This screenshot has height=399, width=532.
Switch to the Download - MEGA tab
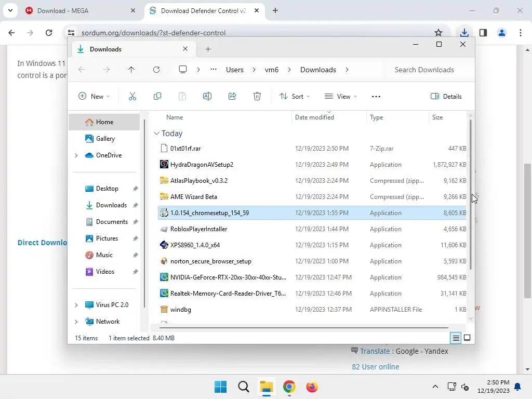pyautogui.click(x=81, y=10)
